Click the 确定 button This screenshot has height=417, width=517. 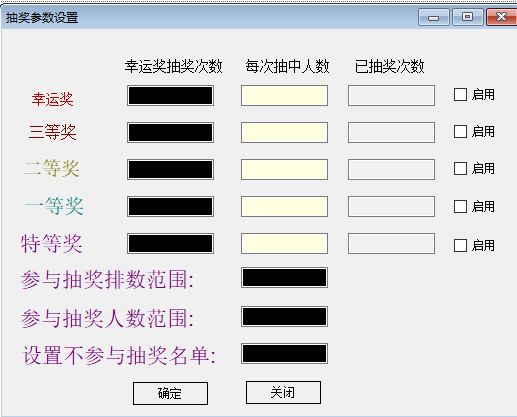170,393
